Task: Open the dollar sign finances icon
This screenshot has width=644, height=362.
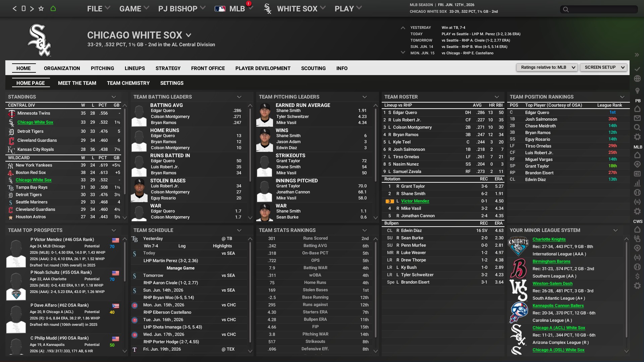Action: coord(637,277)
